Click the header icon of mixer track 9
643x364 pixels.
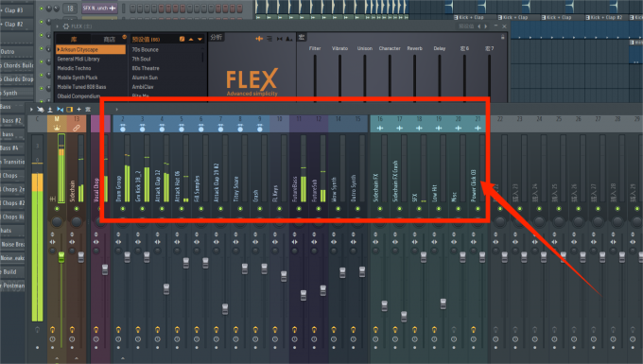pyautogui.click(x=260, y=128)
